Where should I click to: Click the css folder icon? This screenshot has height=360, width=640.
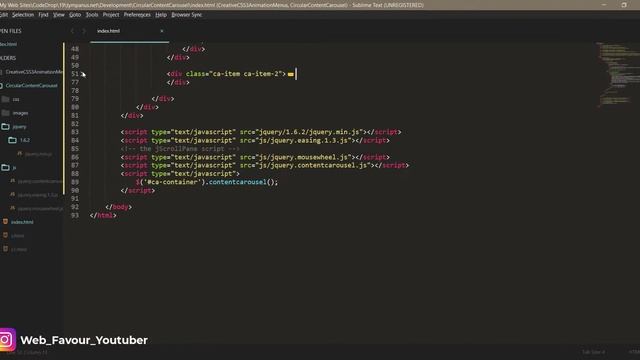click(5, 99)
